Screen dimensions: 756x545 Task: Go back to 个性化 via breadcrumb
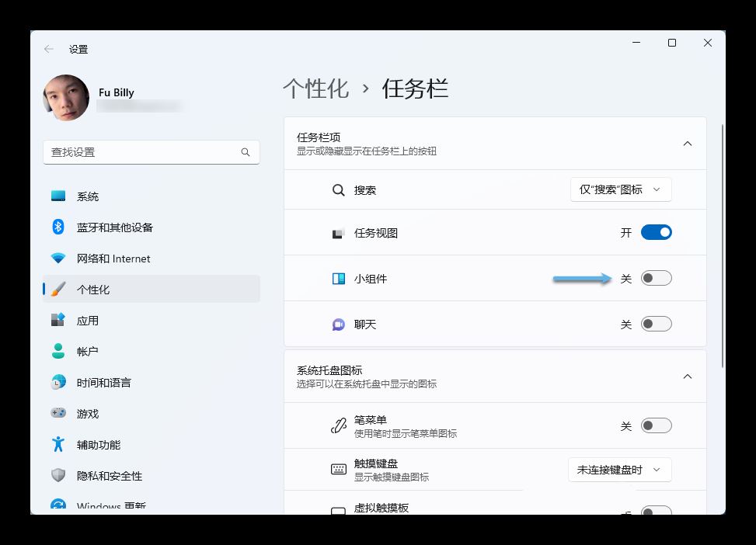point(315,89)
